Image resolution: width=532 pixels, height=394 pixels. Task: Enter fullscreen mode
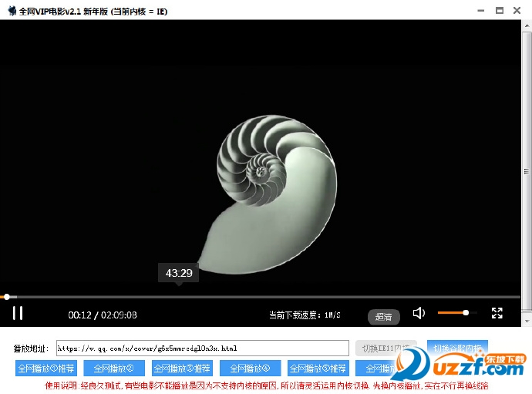coord(497,313)
